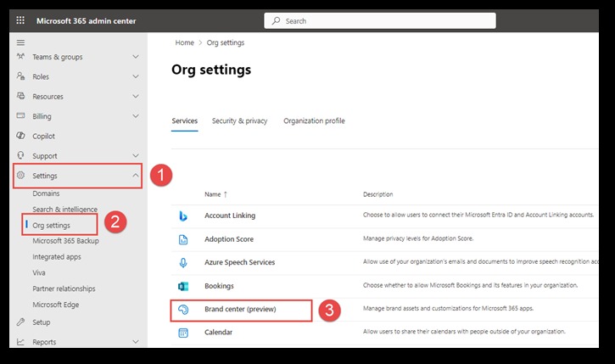Open the app launcher waffle icon
615x364 pixels.
(x=20, y=20)
